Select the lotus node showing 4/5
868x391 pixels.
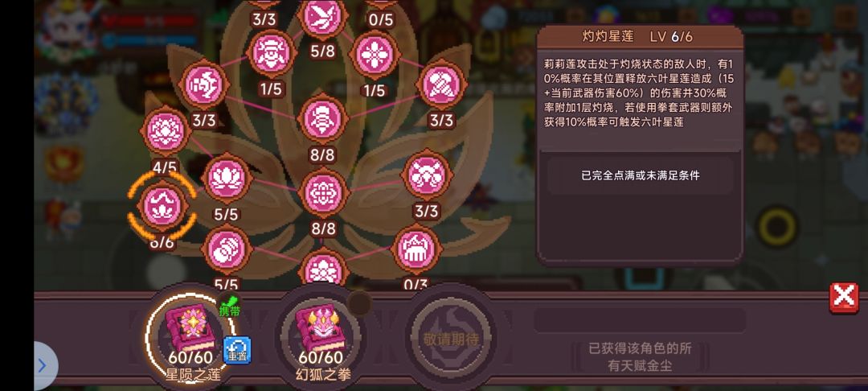[166, 132]
